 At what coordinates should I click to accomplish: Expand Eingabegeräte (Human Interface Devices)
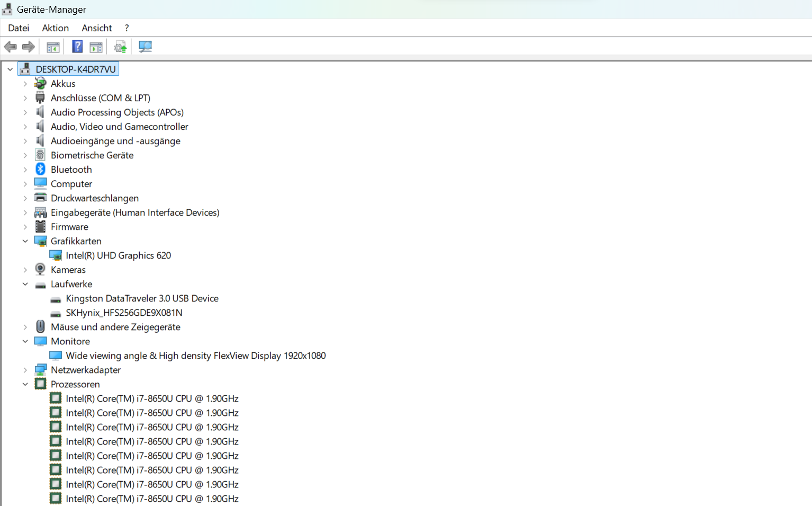click(25, 212)
